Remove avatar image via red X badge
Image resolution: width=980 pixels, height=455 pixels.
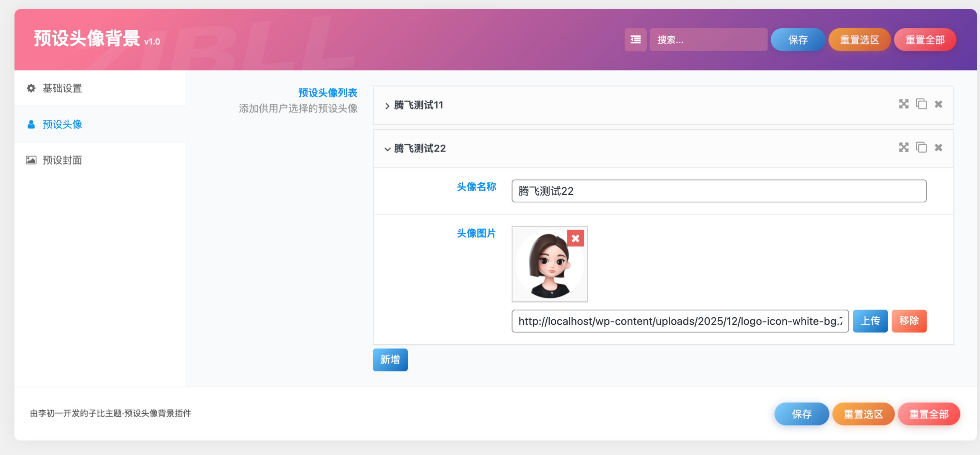(x=575, y=238)
